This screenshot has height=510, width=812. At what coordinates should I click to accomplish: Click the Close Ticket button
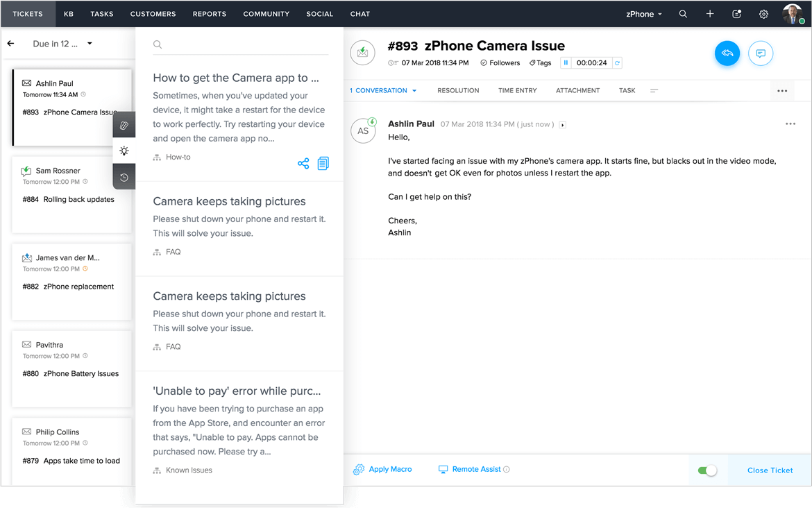[770, 470]
